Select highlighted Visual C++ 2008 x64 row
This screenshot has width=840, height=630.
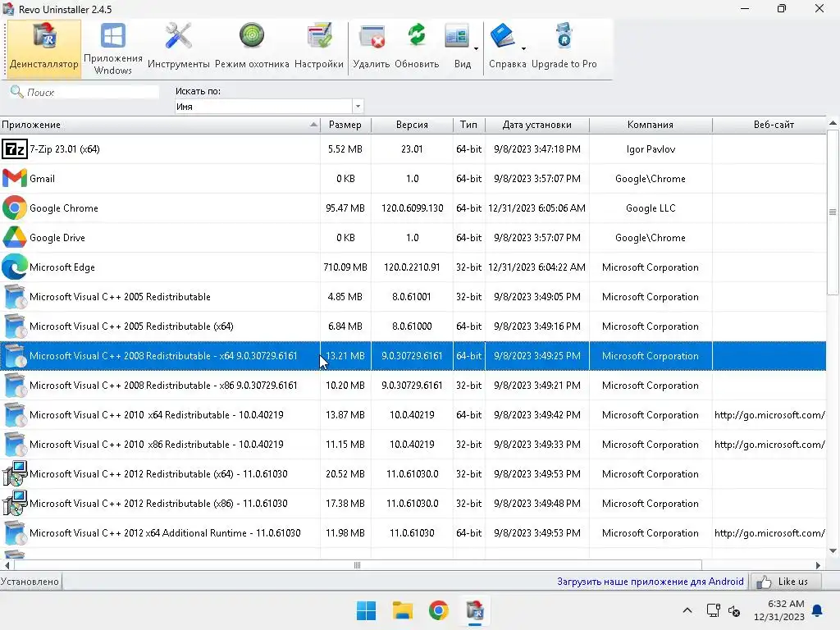(x=413, y=356)
